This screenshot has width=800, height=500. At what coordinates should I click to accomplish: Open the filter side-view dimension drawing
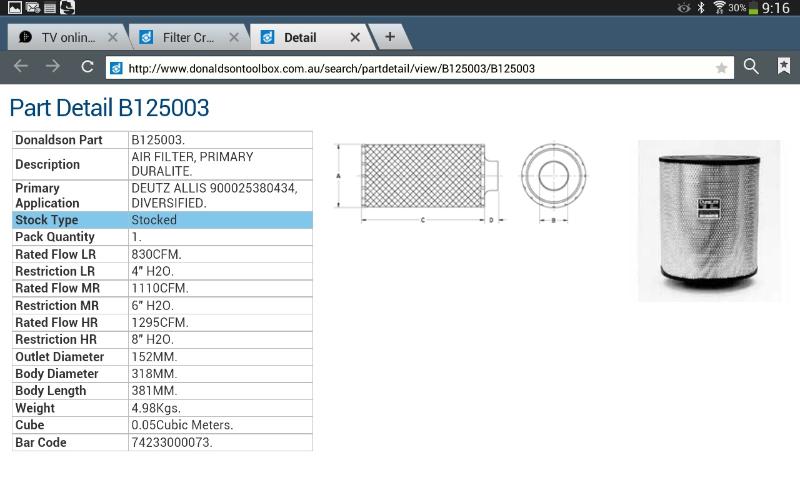(420, 182)
